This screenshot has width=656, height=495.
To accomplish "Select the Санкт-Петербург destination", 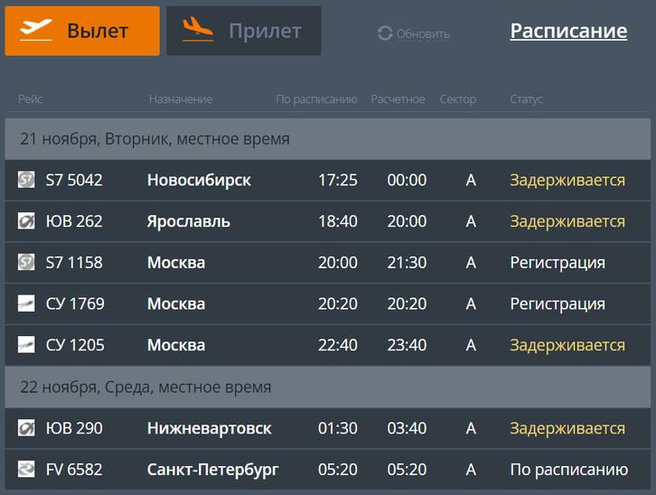I will pos(212,469).
